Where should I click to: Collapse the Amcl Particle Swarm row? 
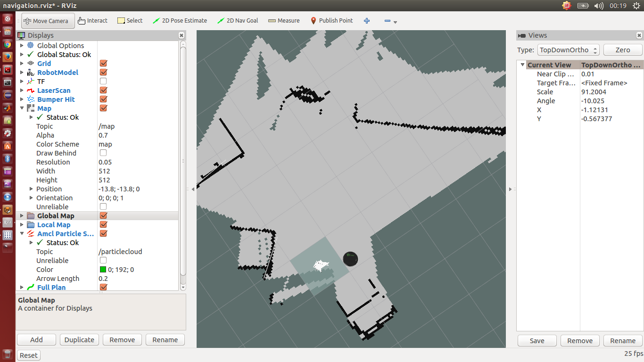[21, 233]
